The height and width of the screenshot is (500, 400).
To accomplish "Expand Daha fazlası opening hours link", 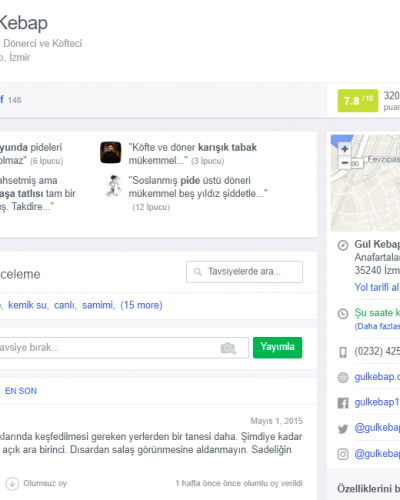I will tap(377, 327).
